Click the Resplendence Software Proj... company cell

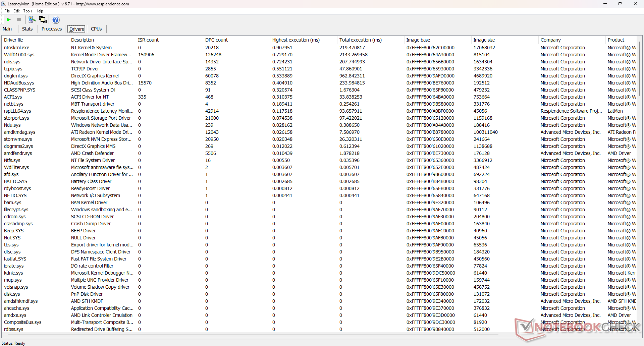coord(571,111)
